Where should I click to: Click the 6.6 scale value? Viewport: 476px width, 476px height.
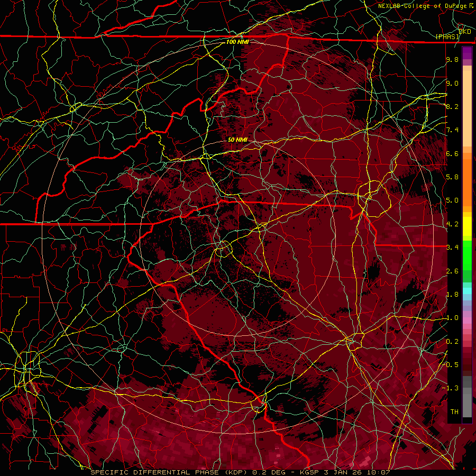(x=452, y=153)
